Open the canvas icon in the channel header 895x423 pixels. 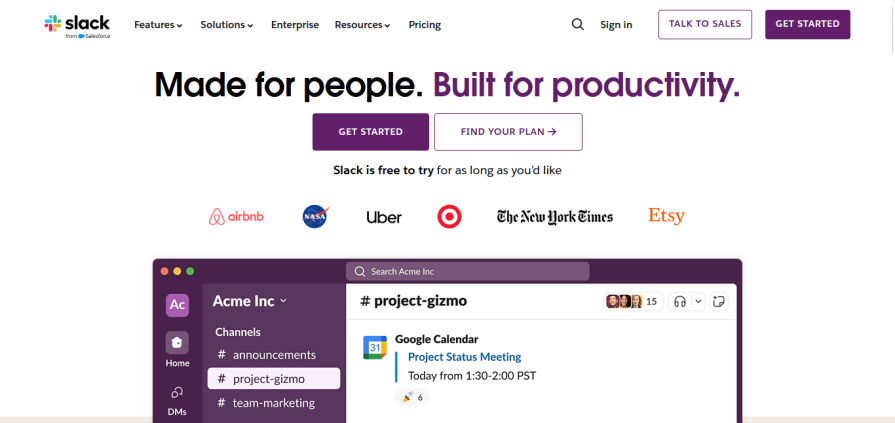pyautogui.click(x=719, y=301)
